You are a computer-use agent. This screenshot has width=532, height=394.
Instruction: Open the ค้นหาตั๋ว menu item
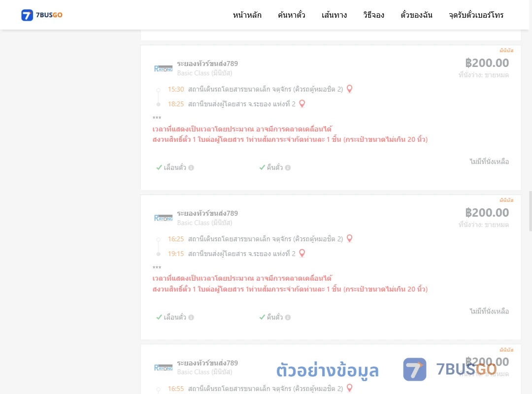pyautogui.click(x=292, y=15)
